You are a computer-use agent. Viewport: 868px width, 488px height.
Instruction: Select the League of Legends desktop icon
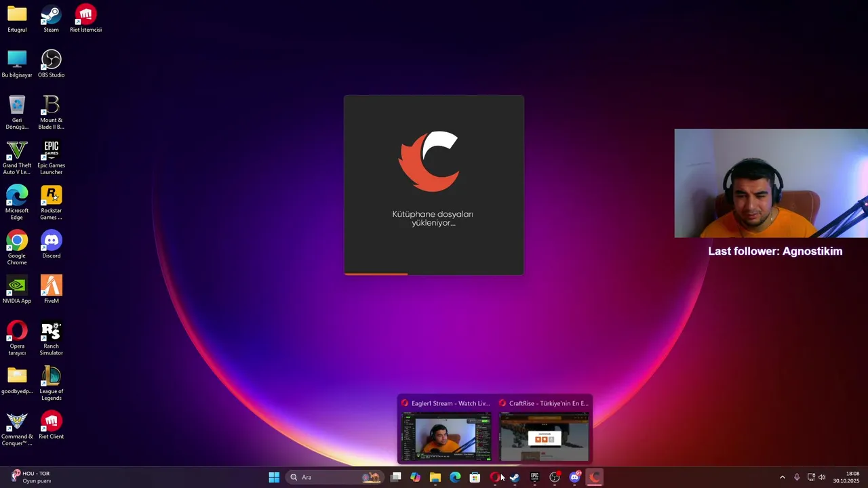coord(51,384)
